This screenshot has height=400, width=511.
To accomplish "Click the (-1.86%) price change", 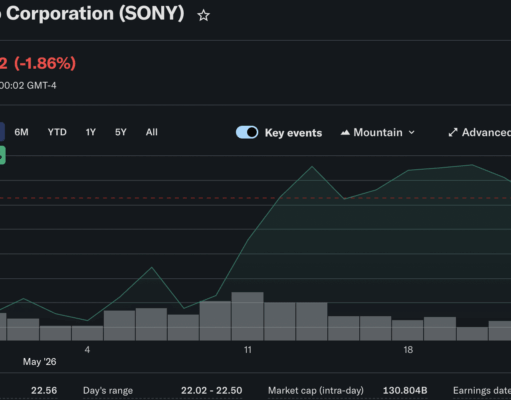I will (x=45, y=63).
